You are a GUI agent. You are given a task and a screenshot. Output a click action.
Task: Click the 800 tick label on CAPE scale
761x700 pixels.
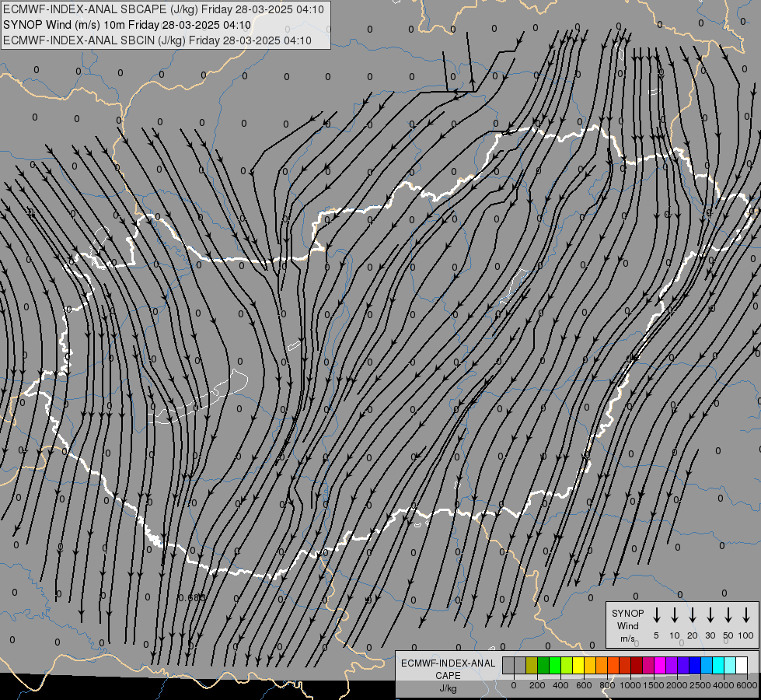(x=607, y=685)
